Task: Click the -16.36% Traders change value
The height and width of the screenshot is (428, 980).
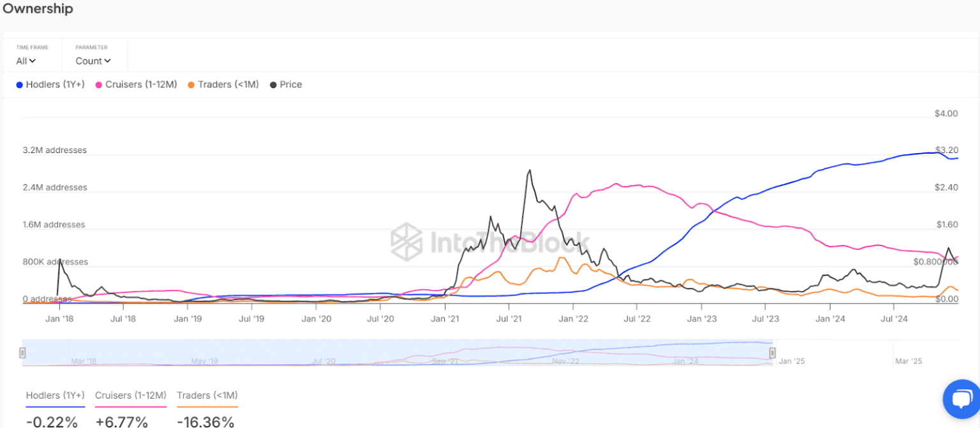Action: click(x=205, y=421)
